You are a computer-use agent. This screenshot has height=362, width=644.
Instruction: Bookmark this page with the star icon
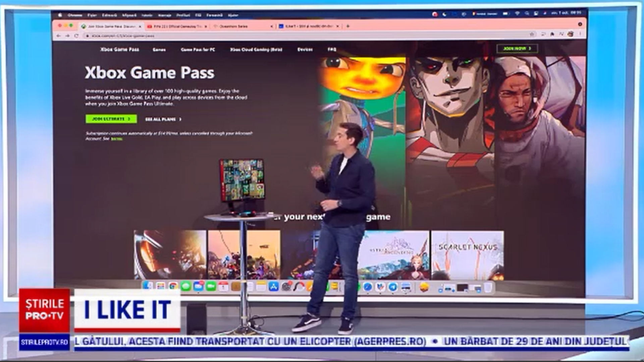click(x=532, y=34)
